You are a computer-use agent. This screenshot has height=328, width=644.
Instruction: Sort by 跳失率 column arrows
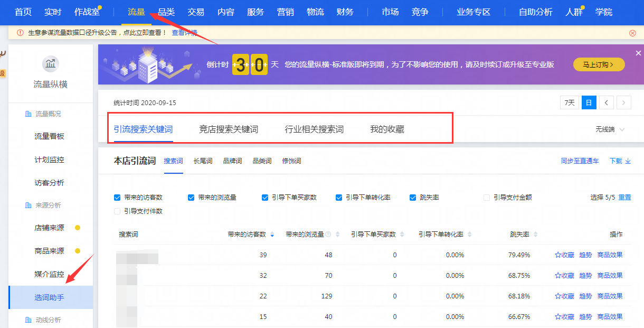pyautogui.click(x=535, y=235)
